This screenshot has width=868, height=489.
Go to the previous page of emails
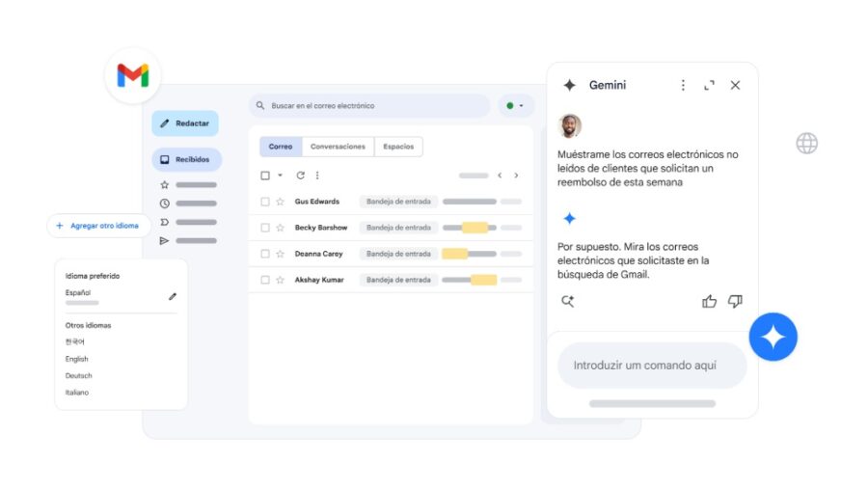point(500,176)
